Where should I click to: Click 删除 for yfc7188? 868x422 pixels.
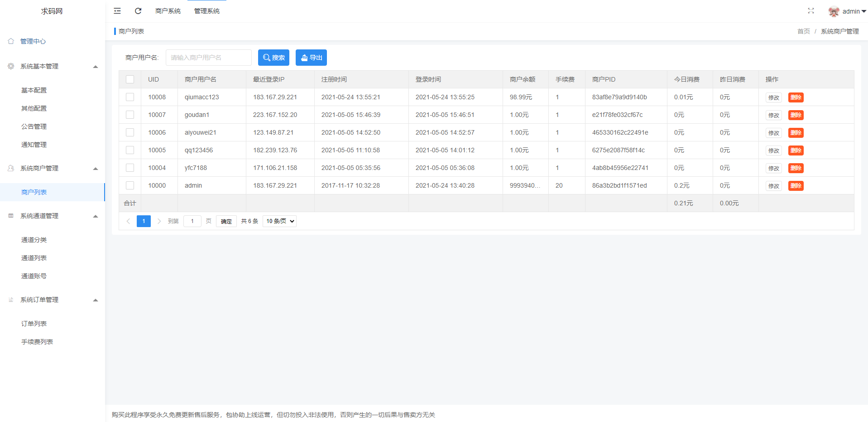(x=796, y=168)
